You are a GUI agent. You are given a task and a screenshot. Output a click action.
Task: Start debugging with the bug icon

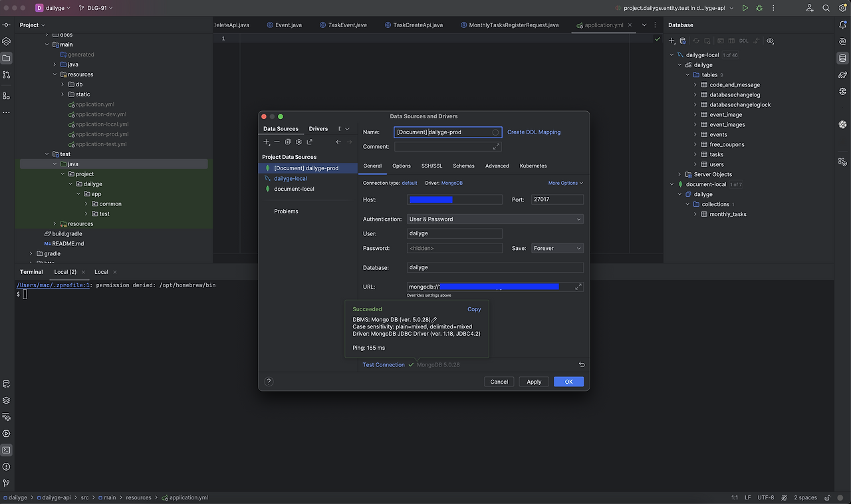click(x=759, y=8)
